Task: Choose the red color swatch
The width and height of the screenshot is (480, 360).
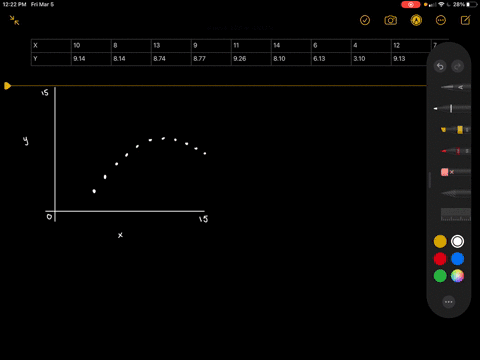Action: coord(440,259)
